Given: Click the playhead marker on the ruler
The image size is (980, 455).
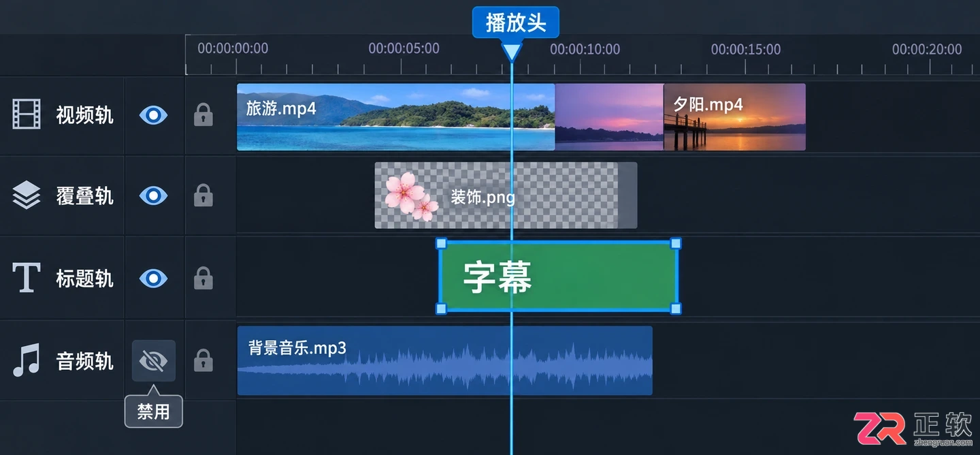Looking at the screenshot, I should pos(512,51).
